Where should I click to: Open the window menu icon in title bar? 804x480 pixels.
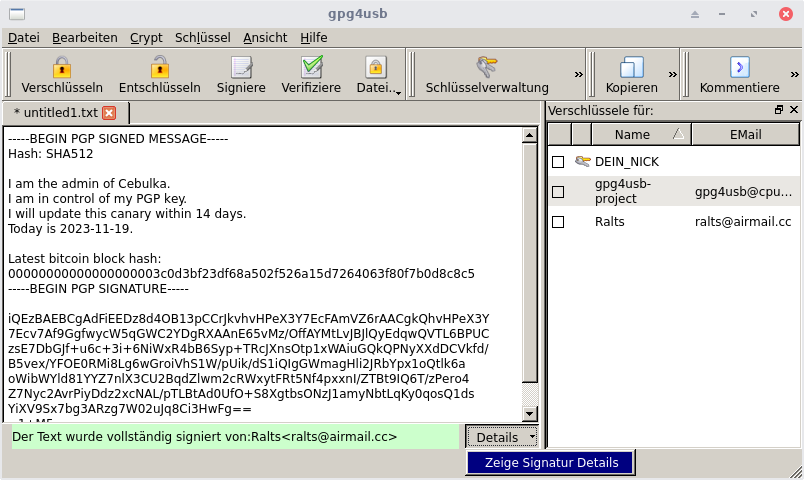[17, 14]
